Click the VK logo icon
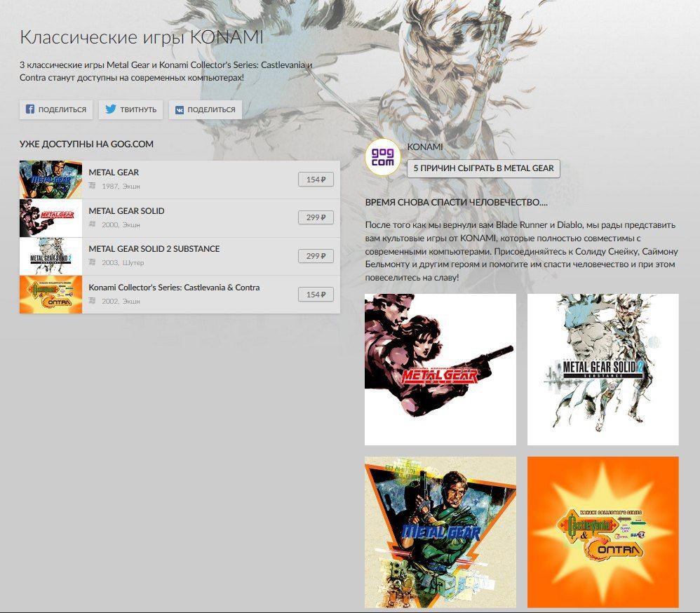Screen dimensions: 700x613 tap(180, 110)
